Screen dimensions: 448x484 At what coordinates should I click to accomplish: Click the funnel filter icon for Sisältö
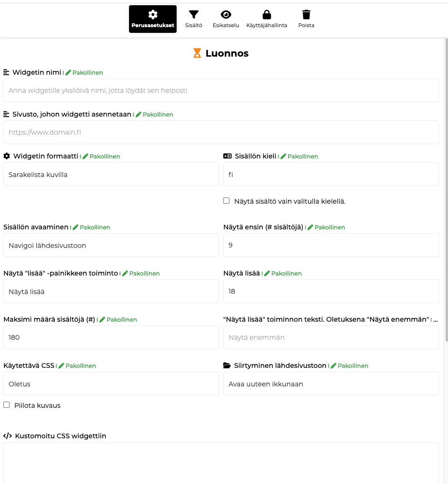click(194, 14)
